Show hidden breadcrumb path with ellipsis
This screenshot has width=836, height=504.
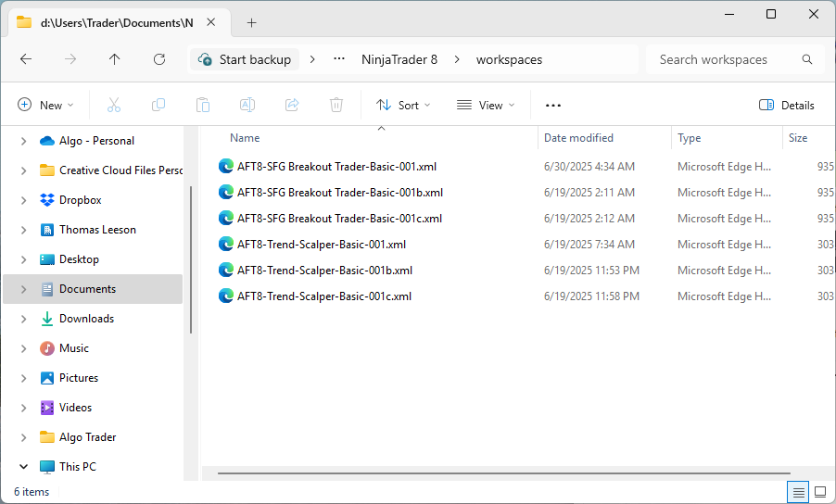pyautogui.click(x=339, y=59)
